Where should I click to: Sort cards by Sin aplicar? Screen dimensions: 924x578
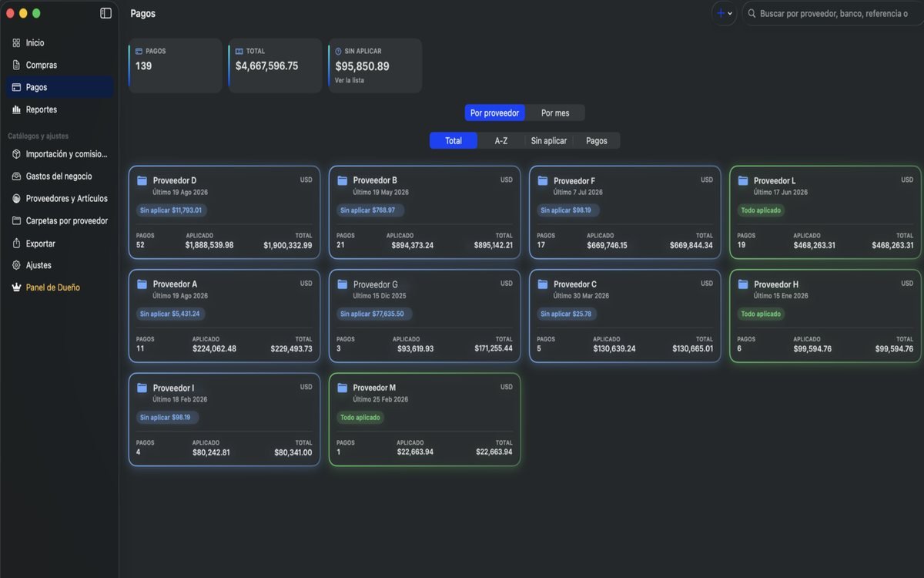coord(549,141)
